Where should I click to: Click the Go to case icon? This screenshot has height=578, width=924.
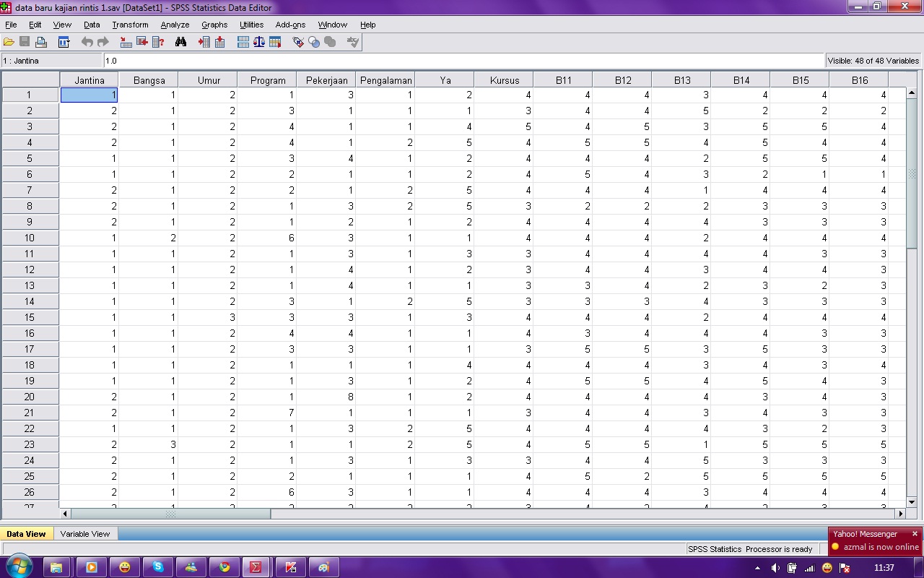pos(126,42)
